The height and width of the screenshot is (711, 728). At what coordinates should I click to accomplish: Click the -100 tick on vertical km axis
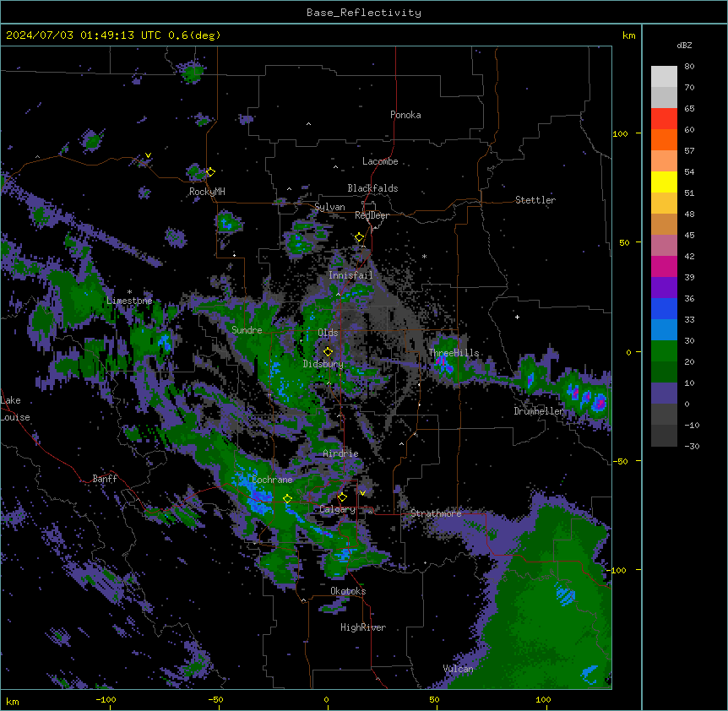618,570
